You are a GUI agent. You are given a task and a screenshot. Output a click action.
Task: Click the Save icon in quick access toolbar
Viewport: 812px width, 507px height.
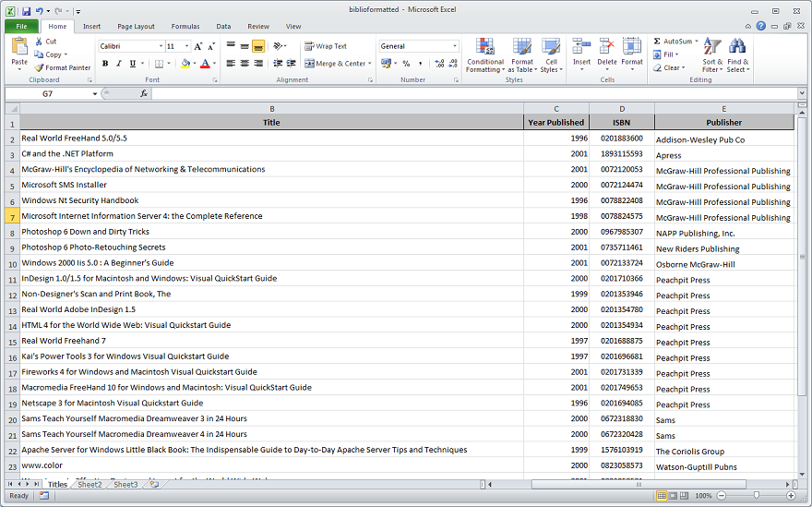(26, 10)
